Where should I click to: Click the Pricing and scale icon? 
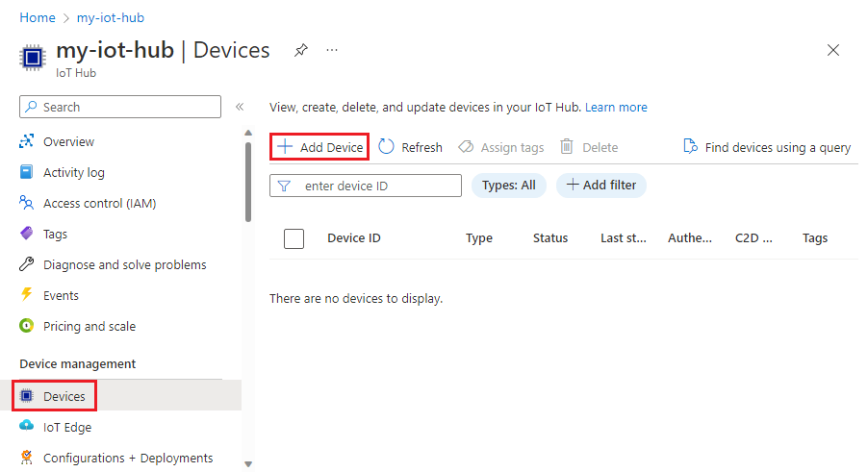27,326
